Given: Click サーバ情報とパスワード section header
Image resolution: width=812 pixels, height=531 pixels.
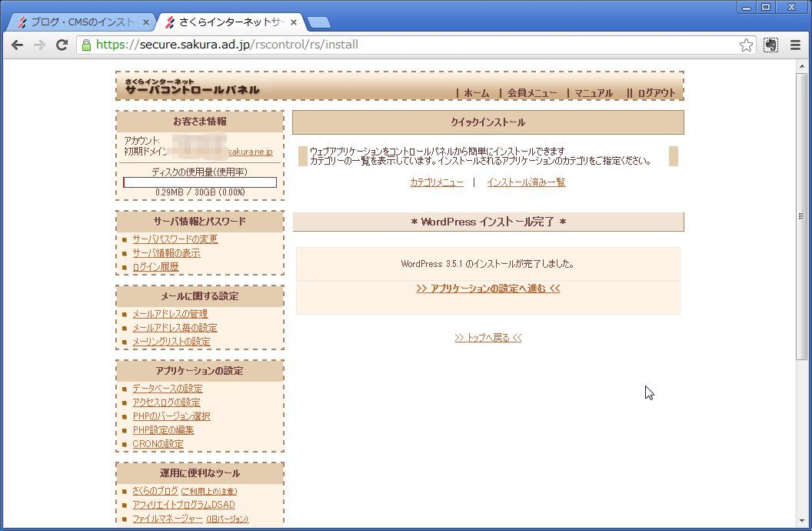Looking at the screenshot, I should point(200,222).
